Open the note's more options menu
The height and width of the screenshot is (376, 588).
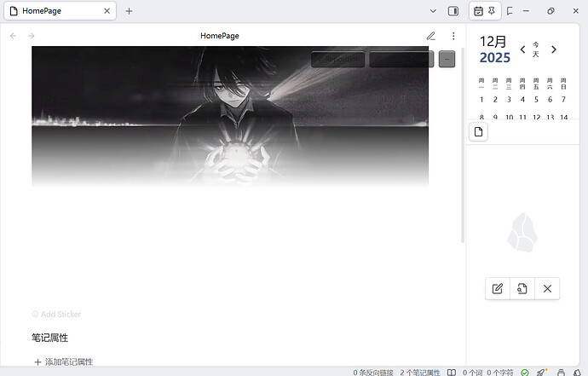453,36
